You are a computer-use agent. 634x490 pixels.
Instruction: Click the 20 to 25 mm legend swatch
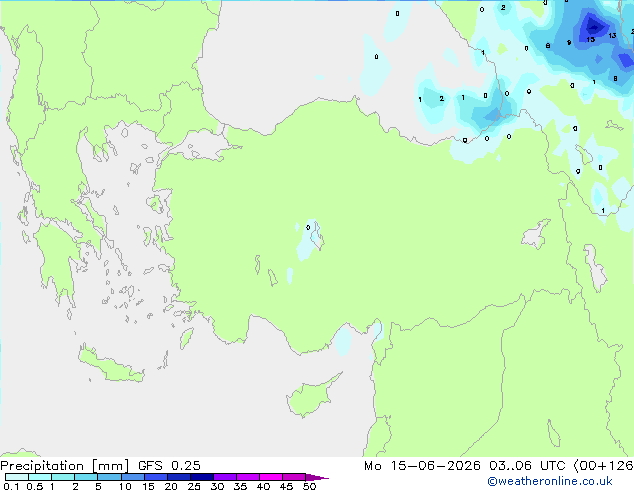[178, 477]
